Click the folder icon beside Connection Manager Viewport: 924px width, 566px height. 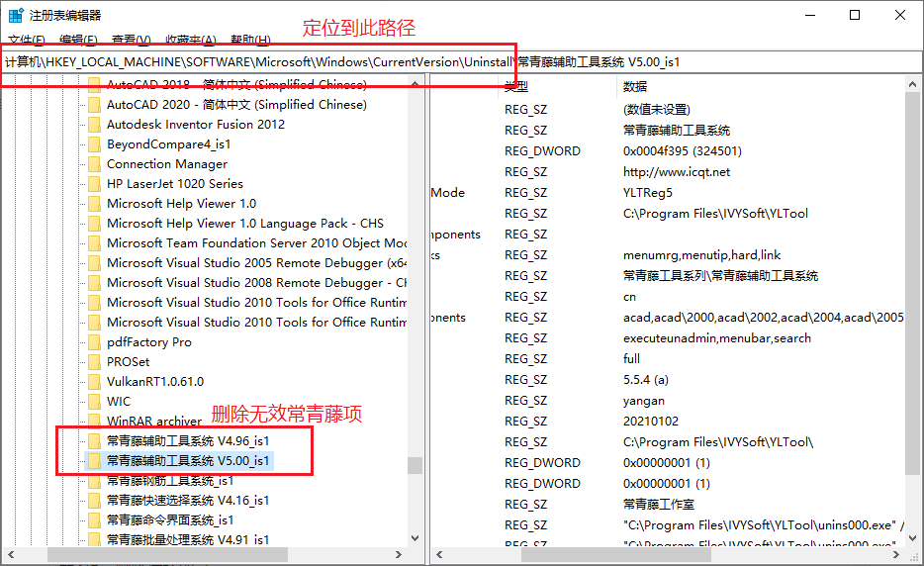[x=94, y=164]
